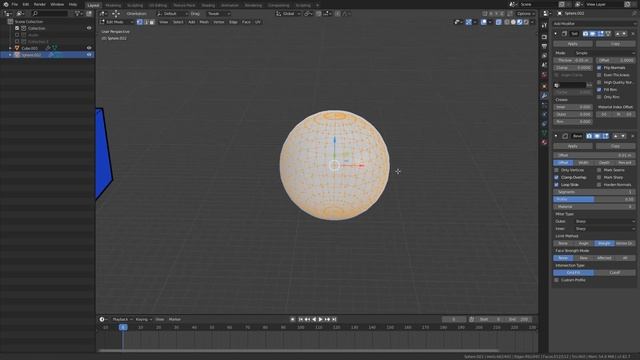This screenshot has width=640, height=360.
Task: Click timeline playhead frame marker
Action: point(123,327)
